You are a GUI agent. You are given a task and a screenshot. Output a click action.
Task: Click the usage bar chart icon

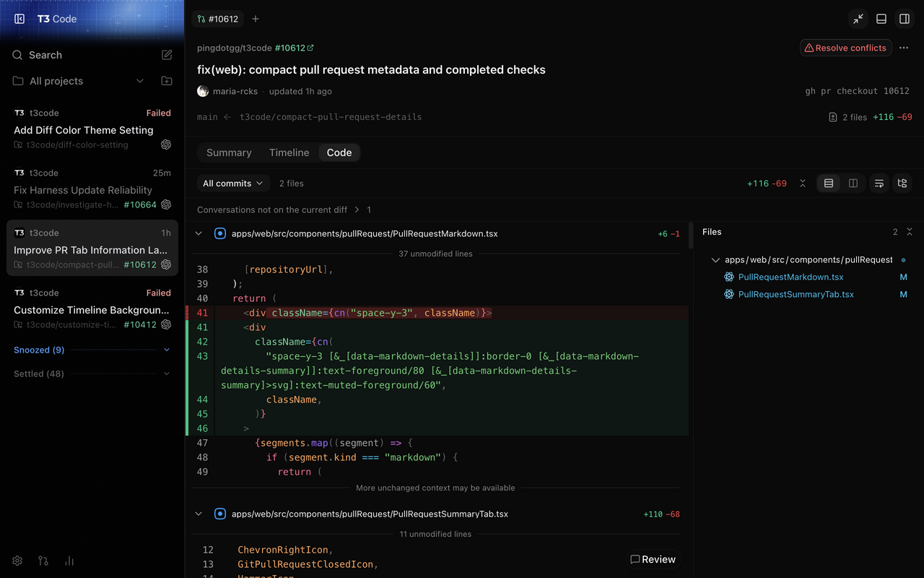tap(69, 561)
